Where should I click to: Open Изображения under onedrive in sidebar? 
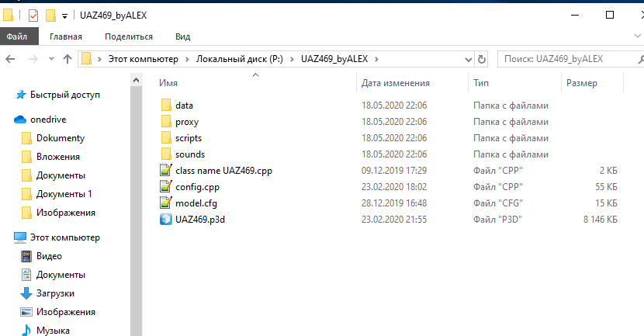66,213
